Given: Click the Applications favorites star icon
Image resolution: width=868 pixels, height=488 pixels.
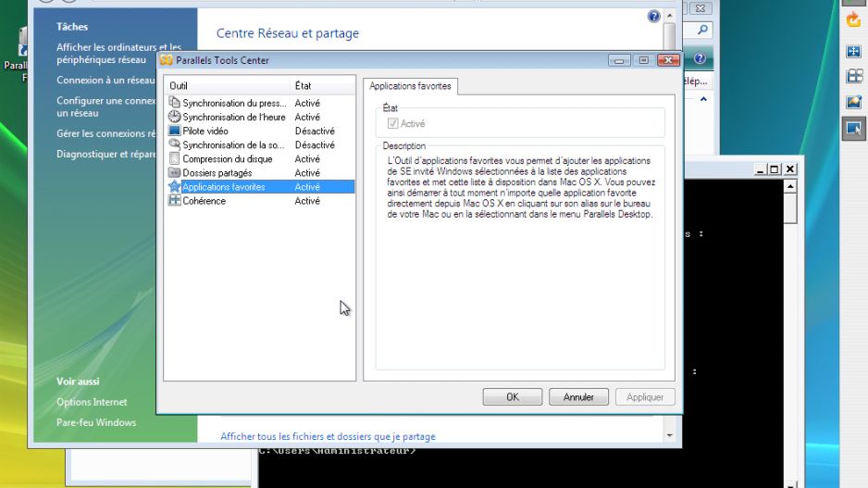Looking at the screenshot, I should coord(174,187).
